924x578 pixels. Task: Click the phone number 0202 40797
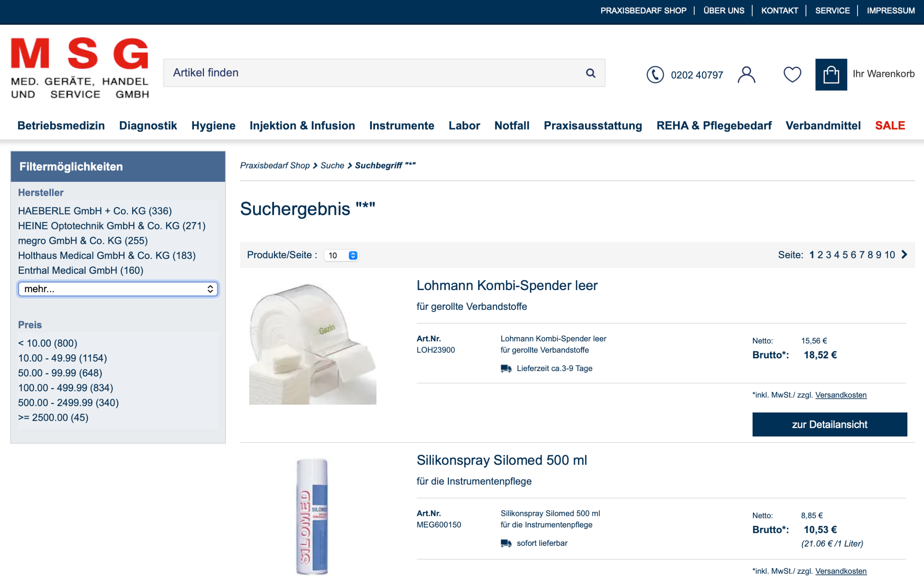point(697,75)
